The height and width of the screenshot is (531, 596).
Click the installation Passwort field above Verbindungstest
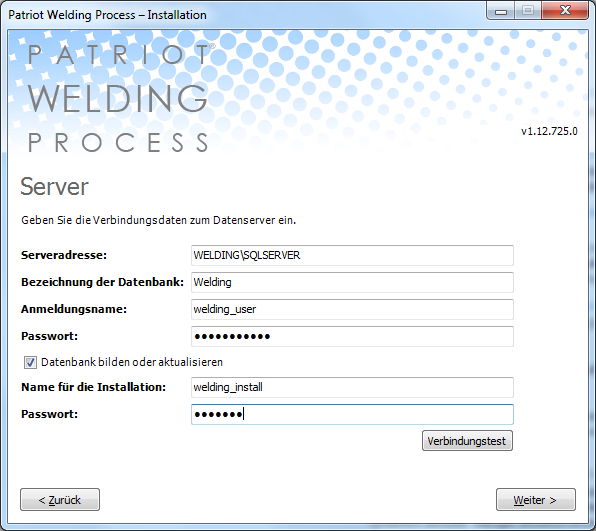pyautogui.click(x=352, y=414)
